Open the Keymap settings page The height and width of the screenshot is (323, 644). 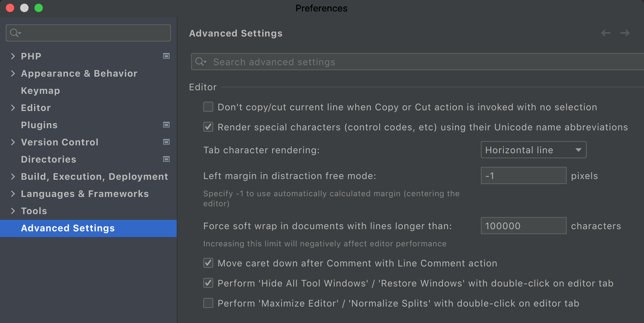coord(40,91)
